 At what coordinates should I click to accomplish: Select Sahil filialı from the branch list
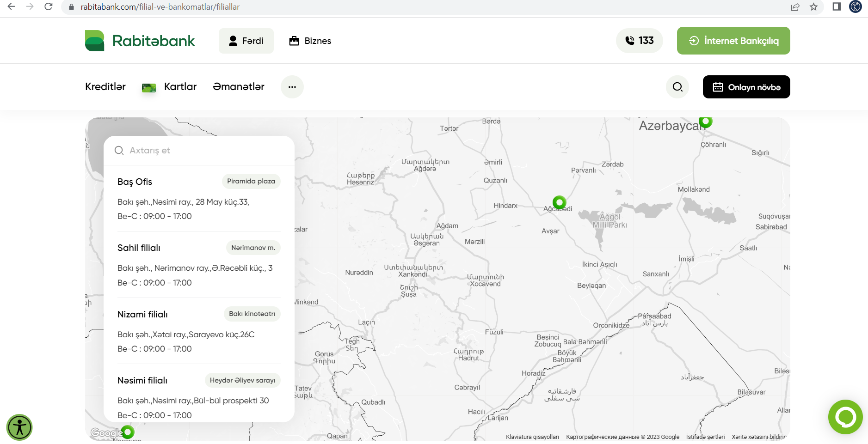(x=139, y=248)
